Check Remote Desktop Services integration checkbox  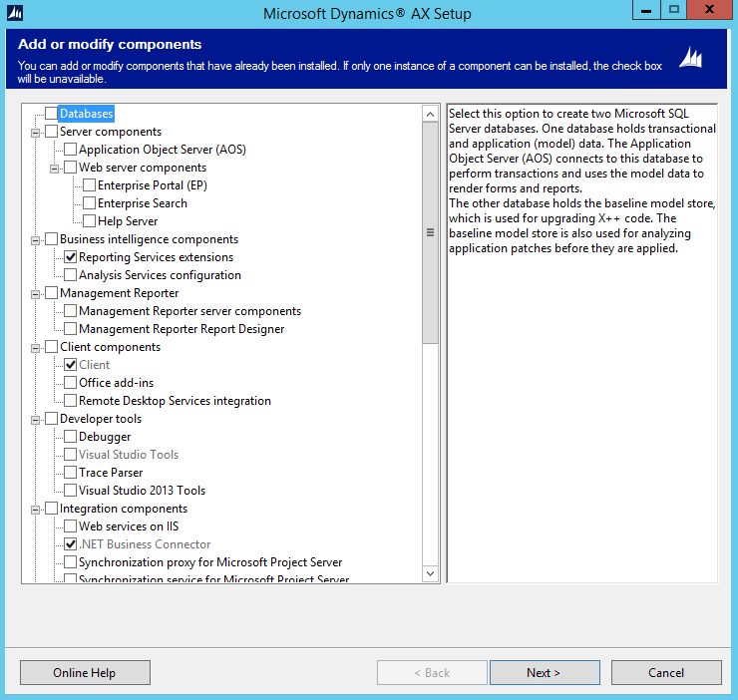[x=70, y=400]
